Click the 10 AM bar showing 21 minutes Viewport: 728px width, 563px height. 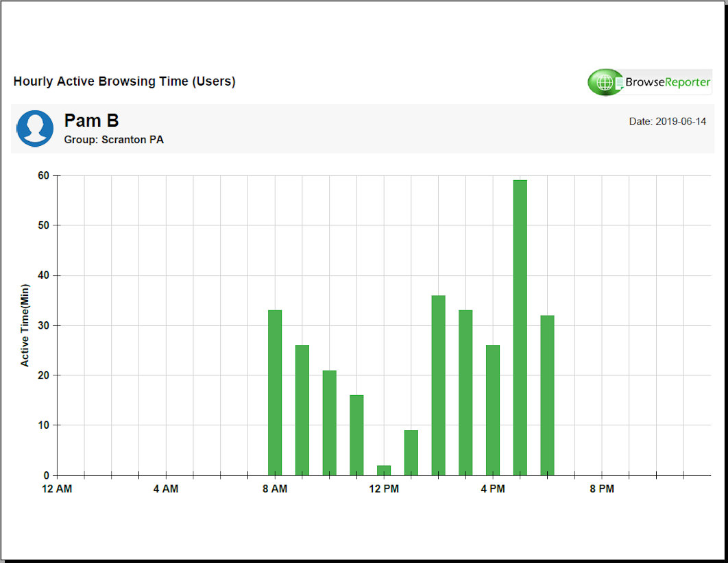coord(330,423)
